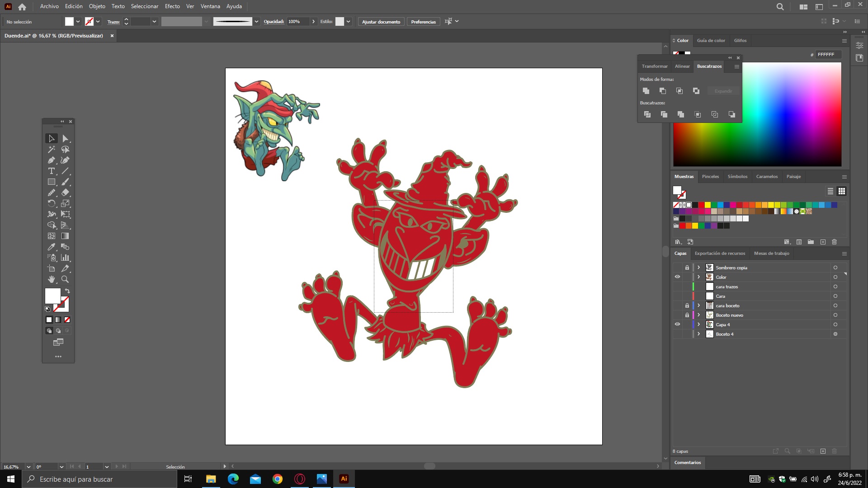Select the Magic Wand tool
The height and width of the screenshot is (488, 868).
(x=52, y=150)
